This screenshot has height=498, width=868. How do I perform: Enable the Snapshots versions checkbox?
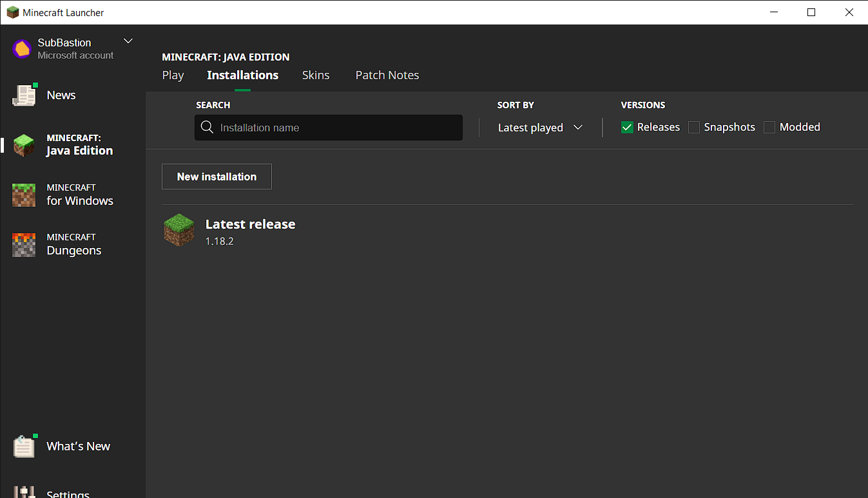click(694, 128)
